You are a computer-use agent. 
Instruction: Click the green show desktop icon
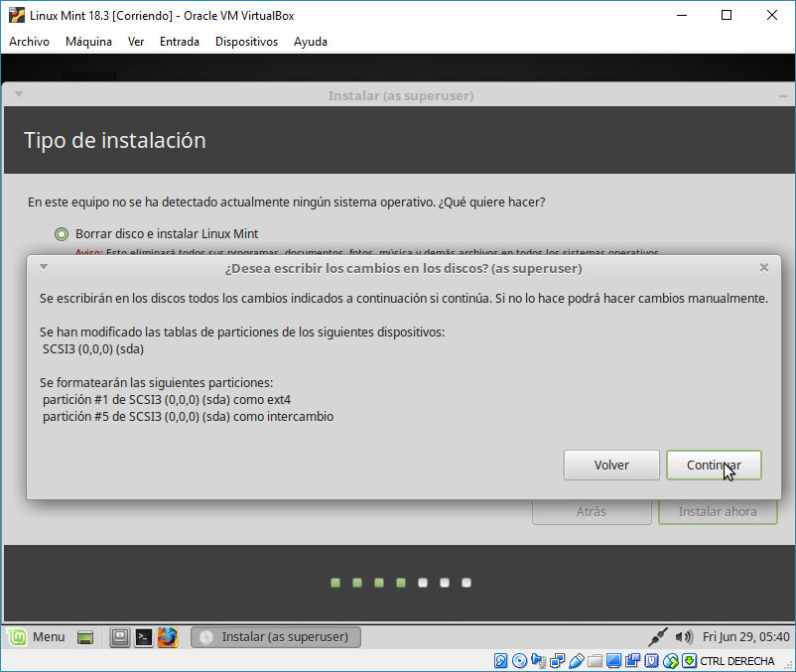pos(85,637)
